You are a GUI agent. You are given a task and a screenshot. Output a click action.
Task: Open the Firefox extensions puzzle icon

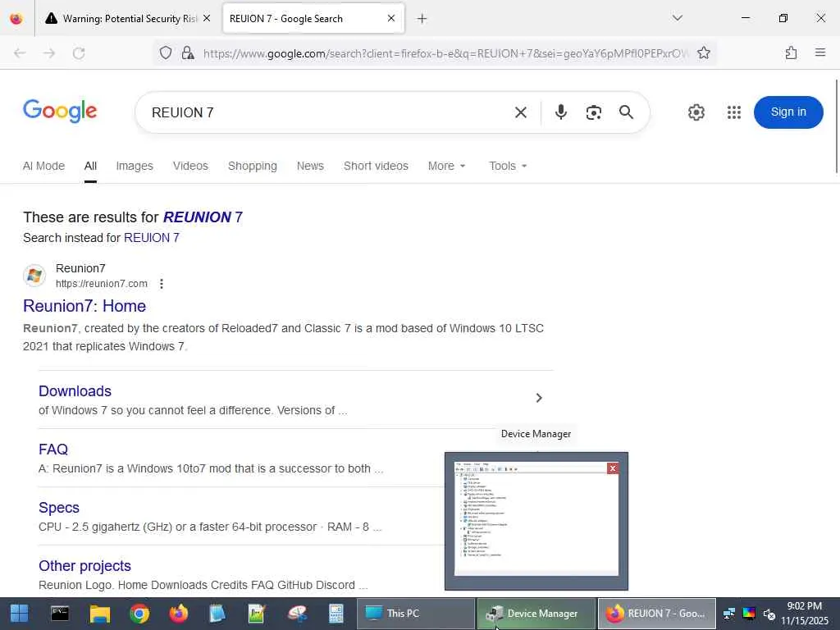[792, 52]
